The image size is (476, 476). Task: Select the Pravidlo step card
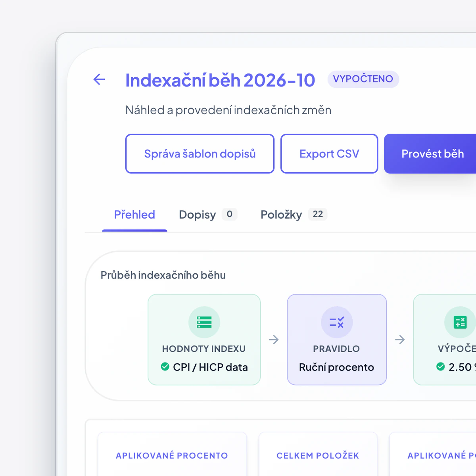click(x=337, y=340)
